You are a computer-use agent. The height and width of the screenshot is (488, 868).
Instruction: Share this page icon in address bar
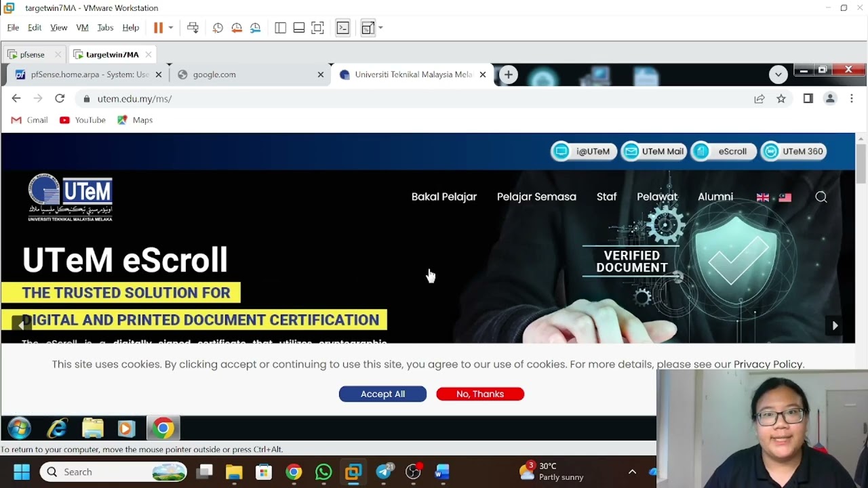(x=759, y=99)
